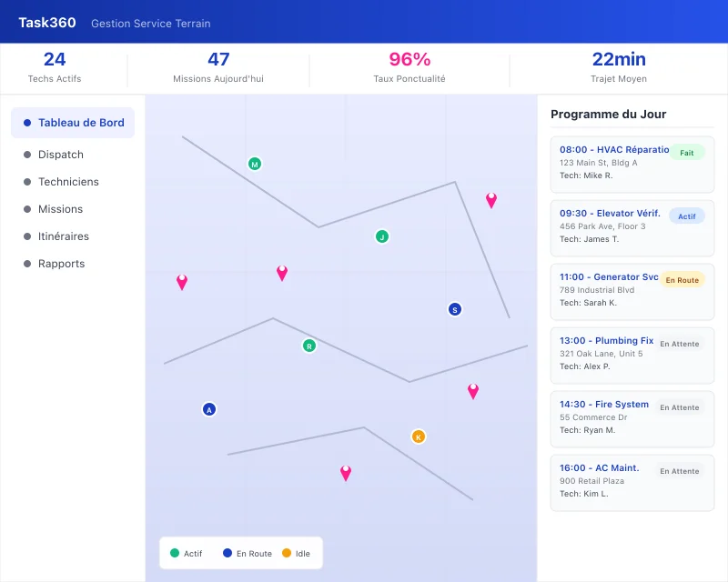Open the 08:00 HVAC Réparation job card

(632, 164)
